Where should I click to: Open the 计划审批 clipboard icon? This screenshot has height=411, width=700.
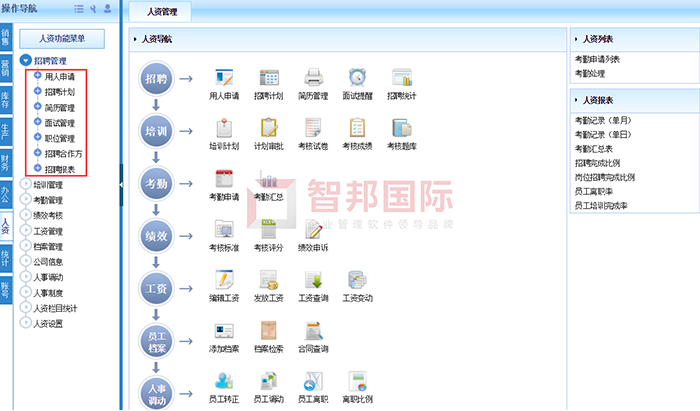click(269, 128)
